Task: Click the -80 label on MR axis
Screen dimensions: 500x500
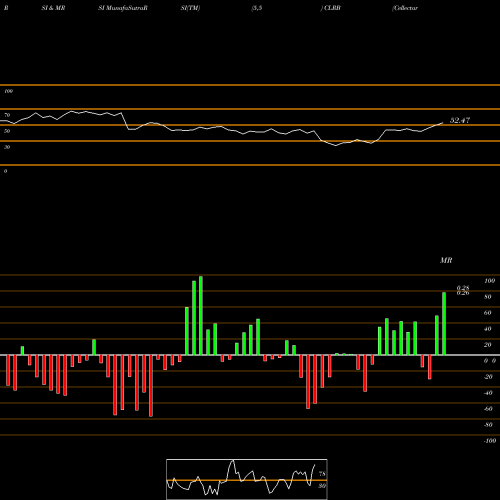Action: [x=488, y=425]
